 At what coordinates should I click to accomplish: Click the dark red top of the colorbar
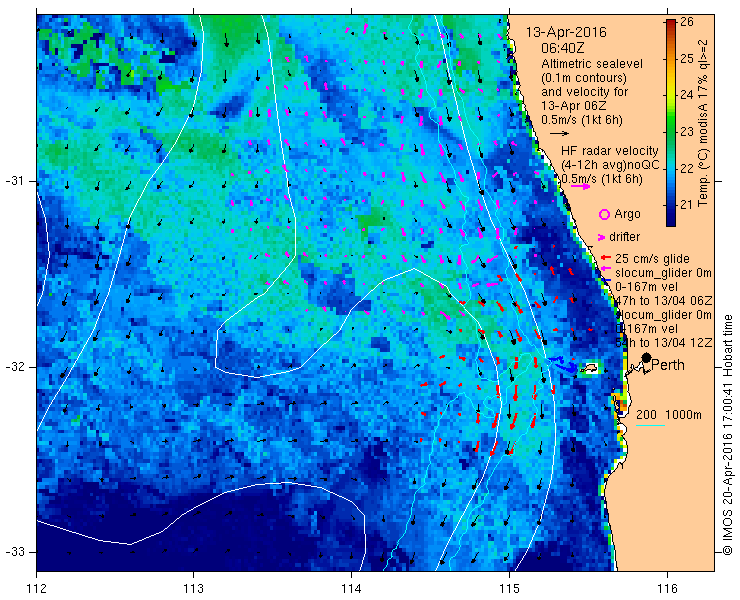671,24
